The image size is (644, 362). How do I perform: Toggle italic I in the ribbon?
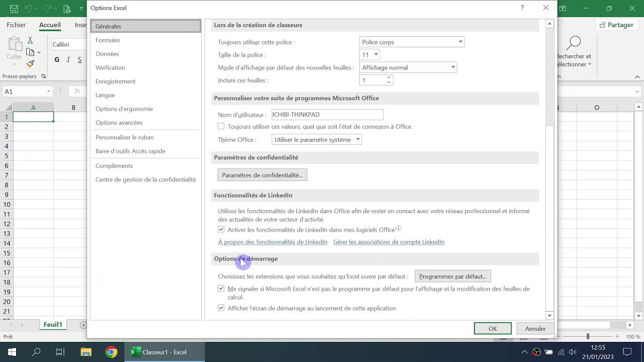click(69, 60)
